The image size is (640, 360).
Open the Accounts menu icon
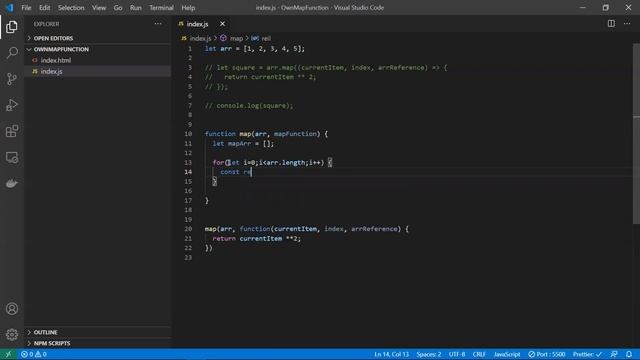(x=12, y=309)
